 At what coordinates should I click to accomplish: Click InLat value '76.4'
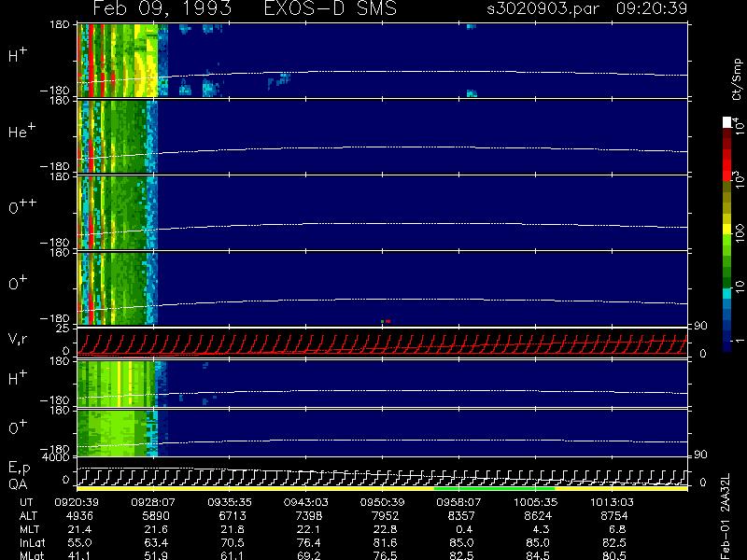tap(311, 542)
